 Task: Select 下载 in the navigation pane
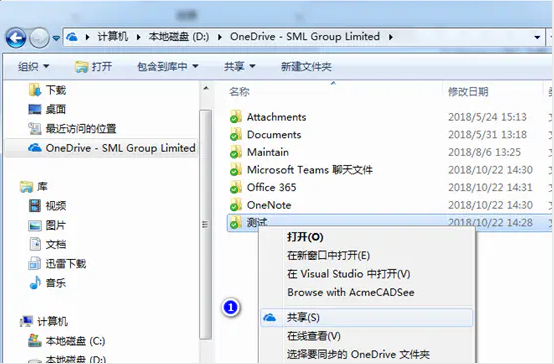[56, 90]
